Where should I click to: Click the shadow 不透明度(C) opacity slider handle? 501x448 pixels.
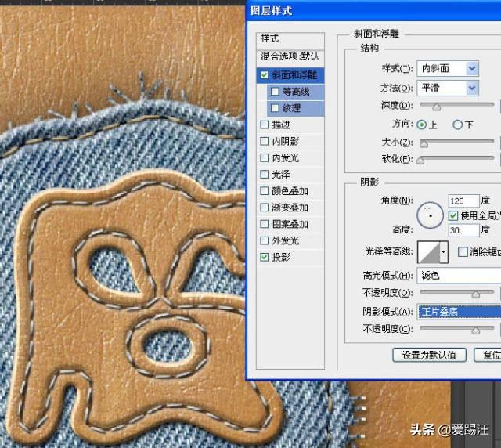click(x=475, y=331)
